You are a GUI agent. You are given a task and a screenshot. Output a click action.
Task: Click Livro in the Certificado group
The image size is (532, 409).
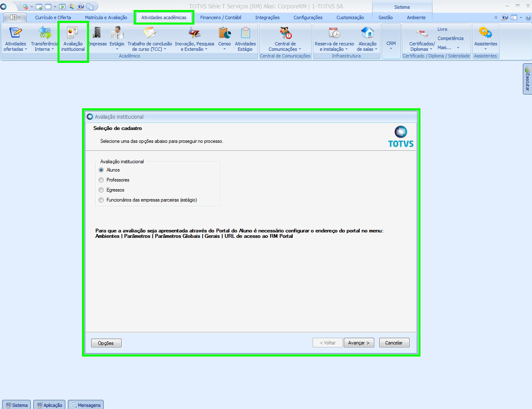pyautogui.click(x=443, y=29)
